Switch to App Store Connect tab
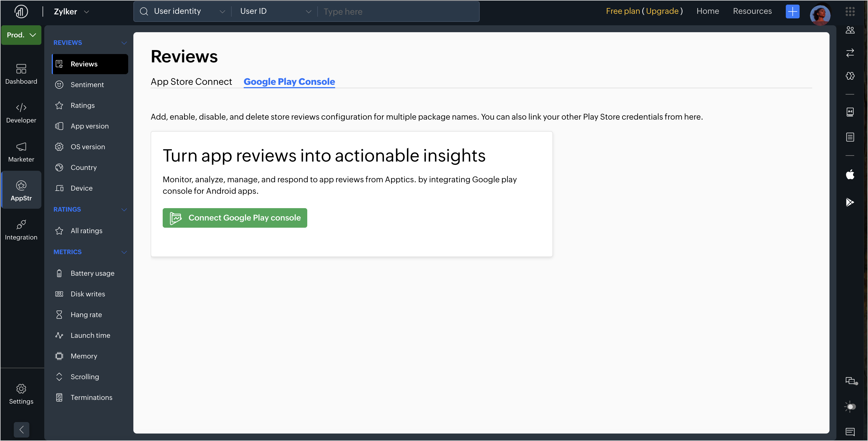This screenshot has height=441, width=868. coord(191,82)
